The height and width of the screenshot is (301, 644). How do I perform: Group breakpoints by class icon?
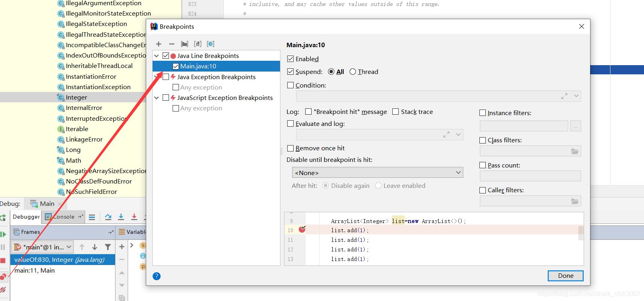click(x=211, y=44)
